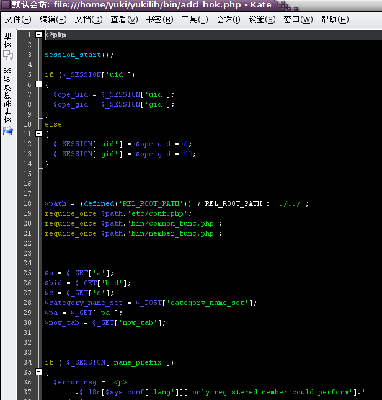Click line number 23 in the gutter
Image resolution: width=382 pixels, height=400 pixels.
pyautogui.click(x=28, y=253)
